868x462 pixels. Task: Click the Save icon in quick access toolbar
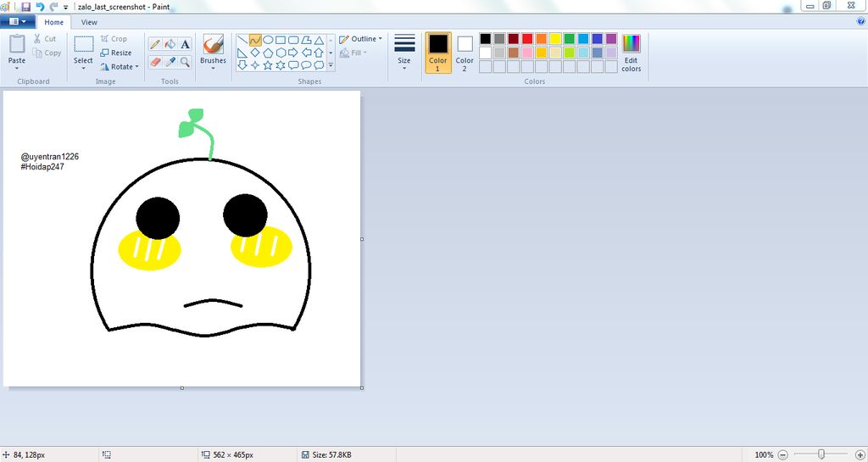[x=26, y=7]
